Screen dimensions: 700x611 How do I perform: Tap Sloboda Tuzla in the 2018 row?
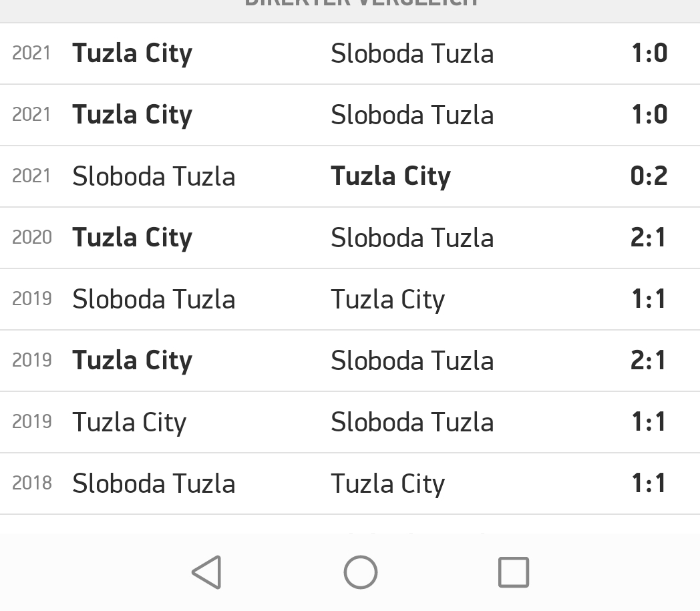tap(154, 484)
